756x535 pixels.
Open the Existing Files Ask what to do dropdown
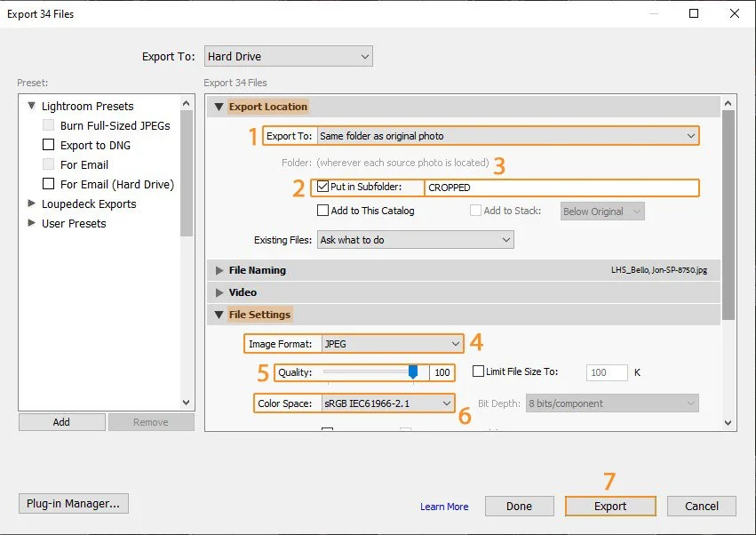click(415, 240)
